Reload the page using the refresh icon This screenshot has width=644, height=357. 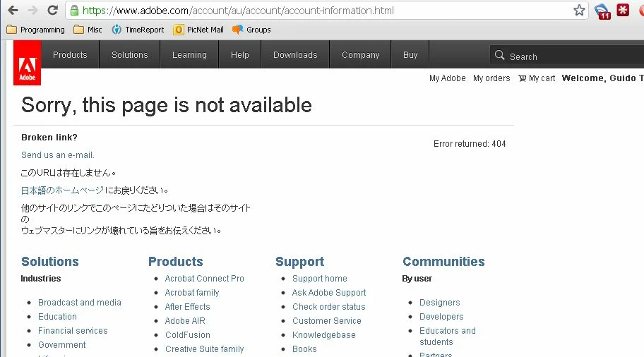(52, 11)
